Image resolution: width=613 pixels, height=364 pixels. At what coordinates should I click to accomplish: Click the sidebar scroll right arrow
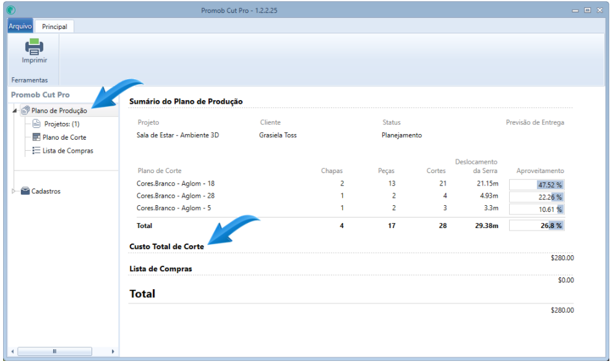[x=113, y=351]
